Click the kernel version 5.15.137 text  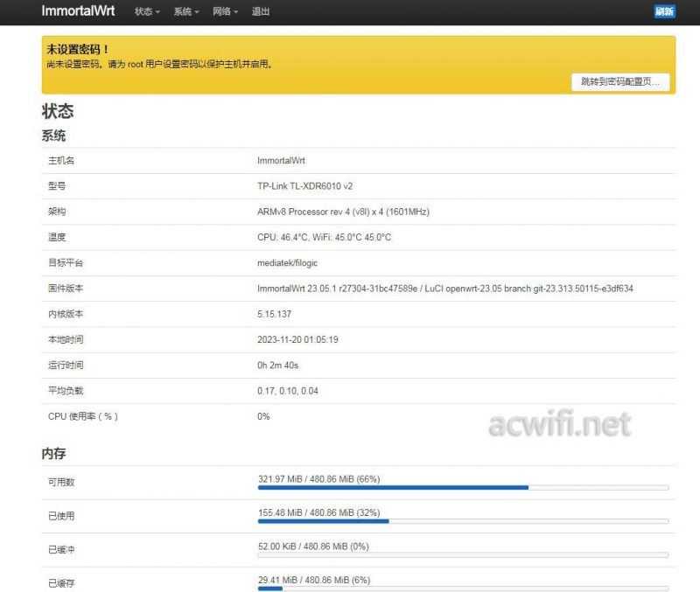coord(273,313)
